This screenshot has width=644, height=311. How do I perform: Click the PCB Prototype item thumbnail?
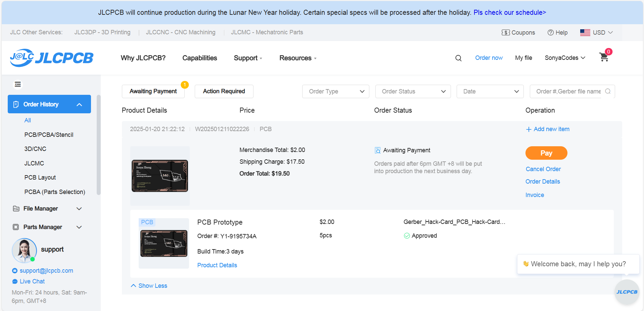(x=164, y=243)
